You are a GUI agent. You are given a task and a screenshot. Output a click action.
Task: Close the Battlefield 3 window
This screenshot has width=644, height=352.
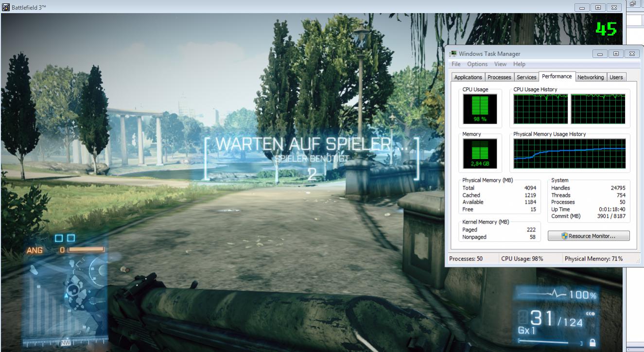[614, 7]
